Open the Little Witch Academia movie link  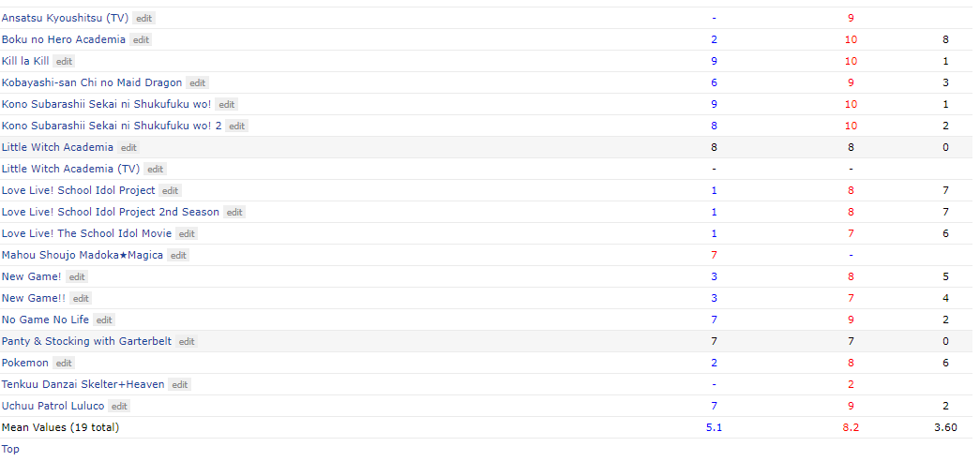(57, 147)
